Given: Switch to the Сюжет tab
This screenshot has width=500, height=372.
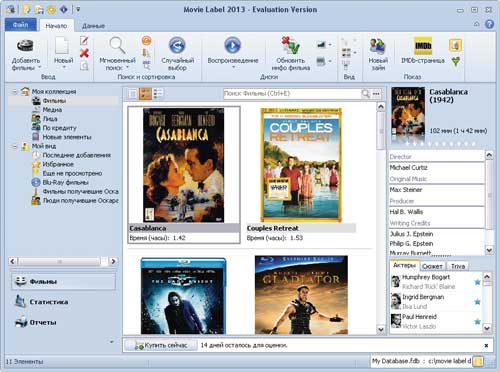Looking at the screenshot, I should coord(432,266).
